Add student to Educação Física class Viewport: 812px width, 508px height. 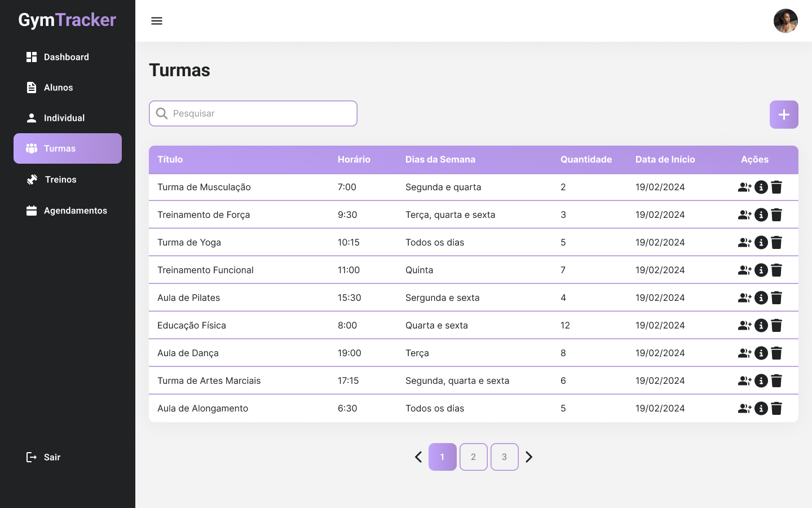744,326
